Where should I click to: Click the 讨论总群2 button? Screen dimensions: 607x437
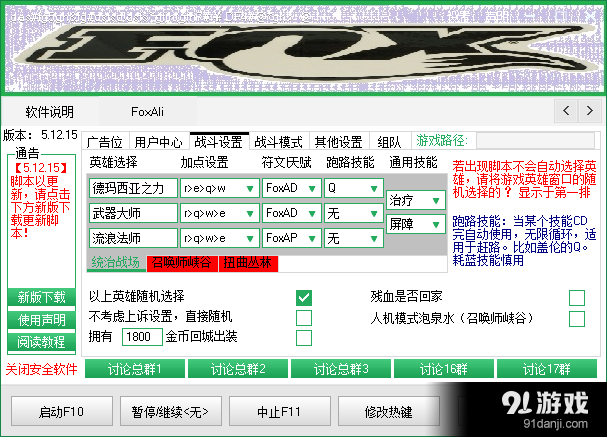coord(238,368)
